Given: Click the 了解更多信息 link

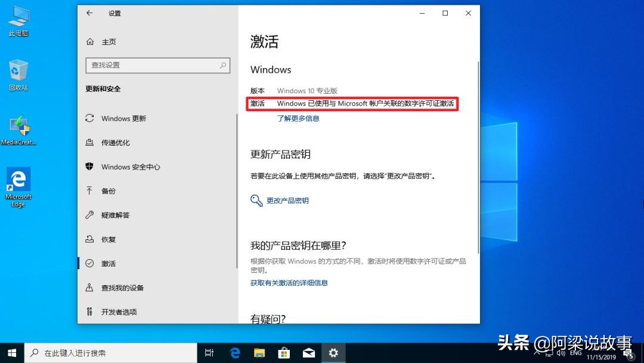Looking at the screenshot, I should (298, 118).
